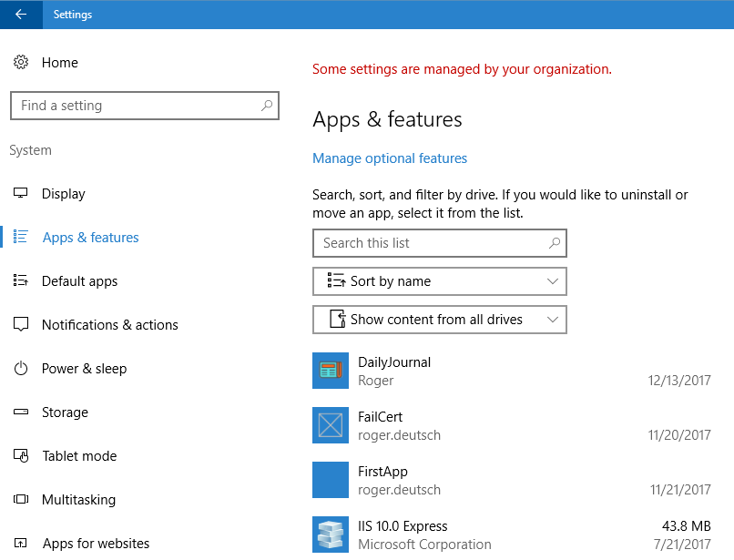734x560 pixels.
Task: Open Multitasking settings
Action: click(x=78, y=500)
